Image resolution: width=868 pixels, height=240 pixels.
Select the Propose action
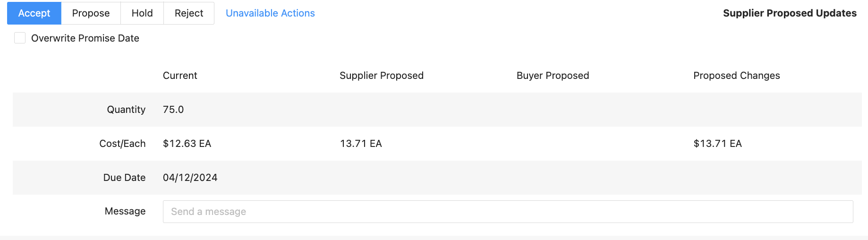click(91, 13)
